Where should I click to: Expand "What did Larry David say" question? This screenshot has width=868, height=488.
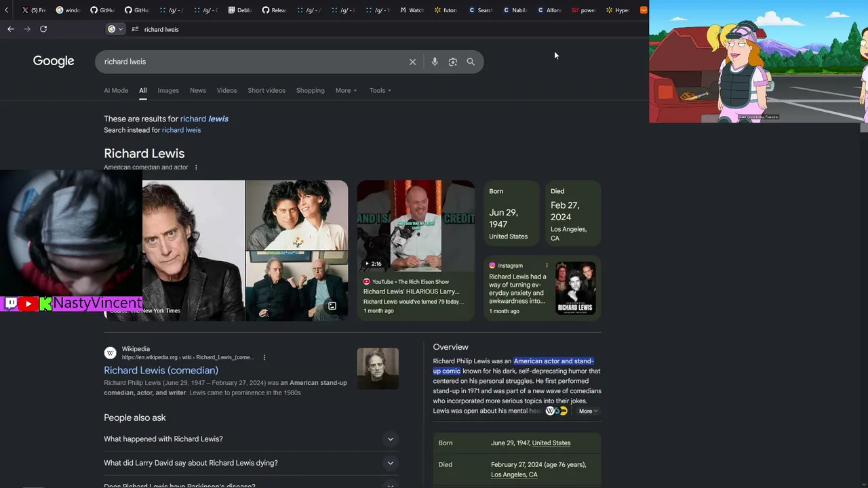coord(250,463)
